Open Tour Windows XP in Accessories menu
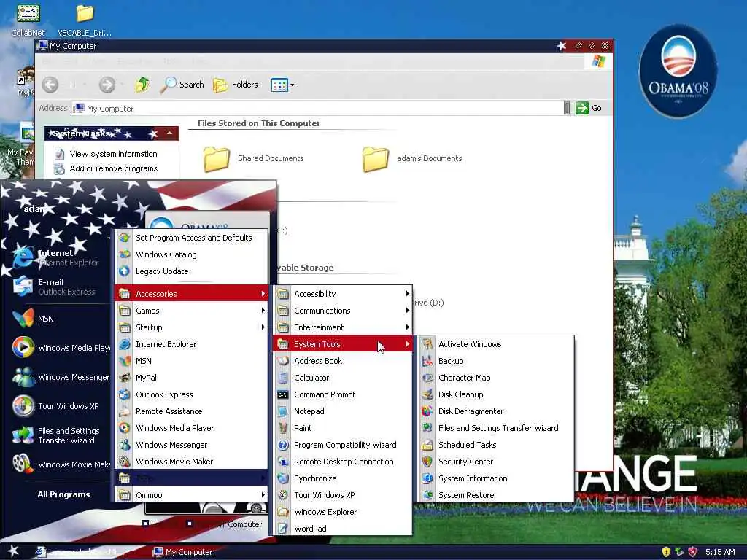The height and width of the screenshot is (560, 747). coord(343,495)
